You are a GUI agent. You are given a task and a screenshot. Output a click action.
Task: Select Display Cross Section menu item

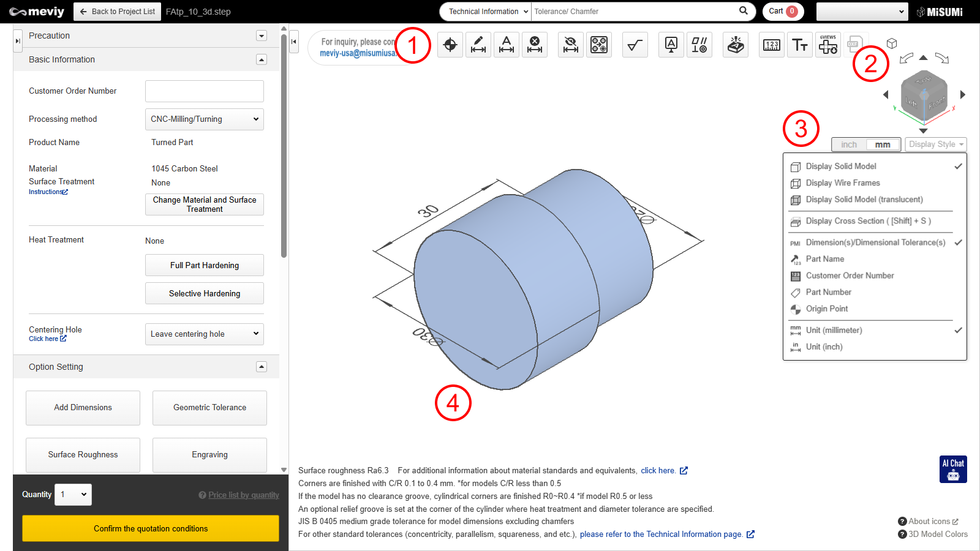pos(868,221)
